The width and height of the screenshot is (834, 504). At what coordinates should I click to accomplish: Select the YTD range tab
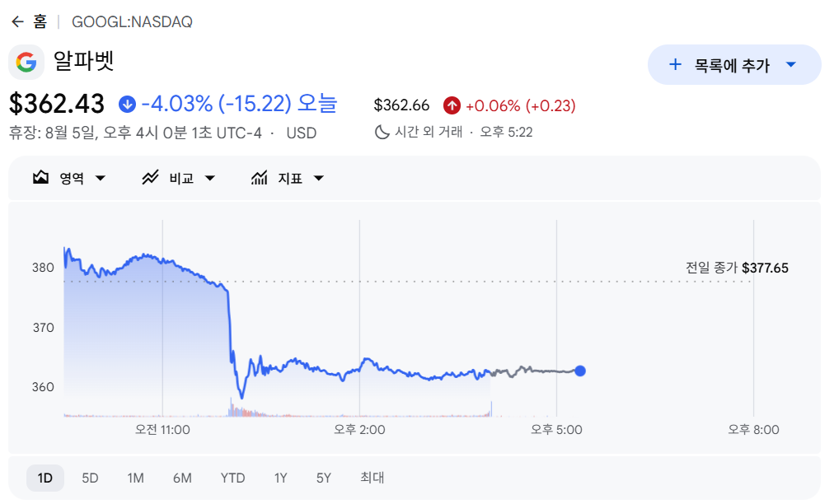(232, 478)
